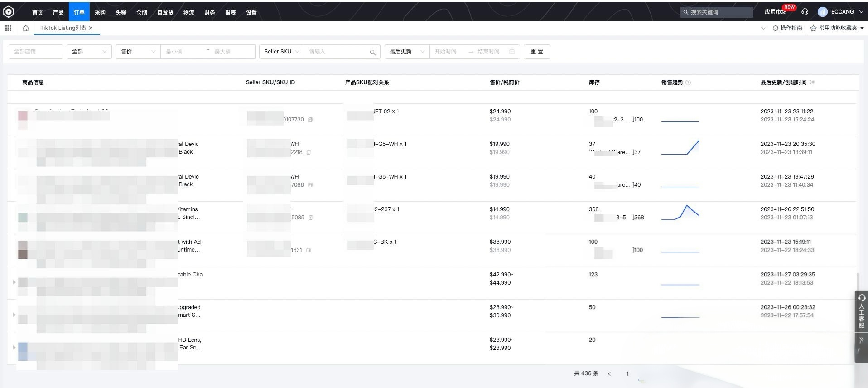The image size is (868, 388).
Task: Open the 首页 menu
Action: point(38,12)
